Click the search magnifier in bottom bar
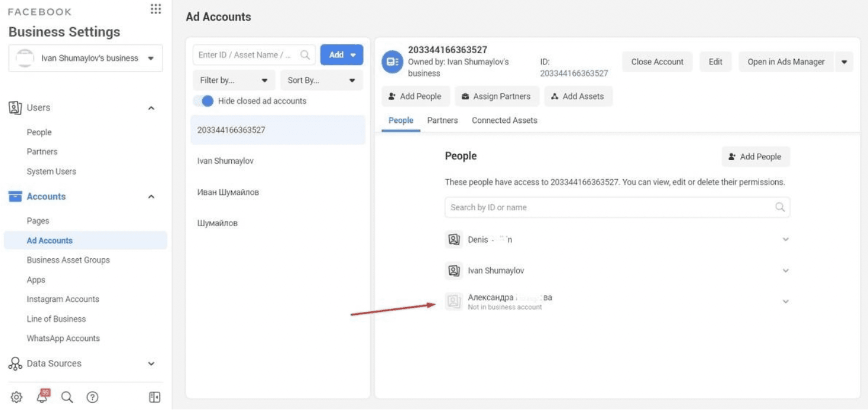Image resolution: width=868 pixels, height=410 pixels. pos(67,397)
